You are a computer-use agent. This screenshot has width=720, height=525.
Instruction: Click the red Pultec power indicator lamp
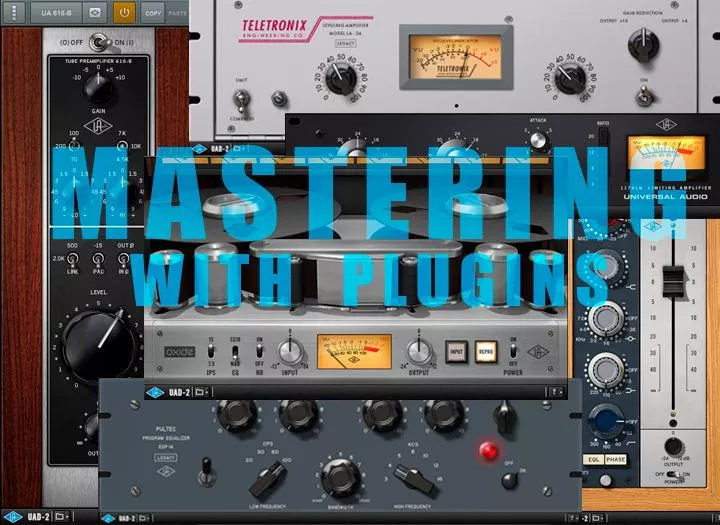pyautogui.click(x=488, y=451)
